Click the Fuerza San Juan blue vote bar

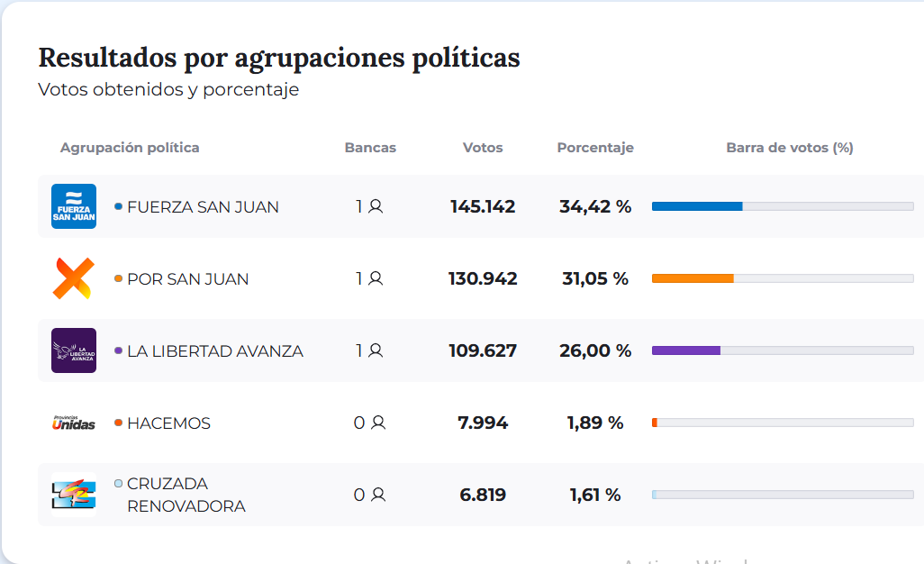click(x=697, y=206)
